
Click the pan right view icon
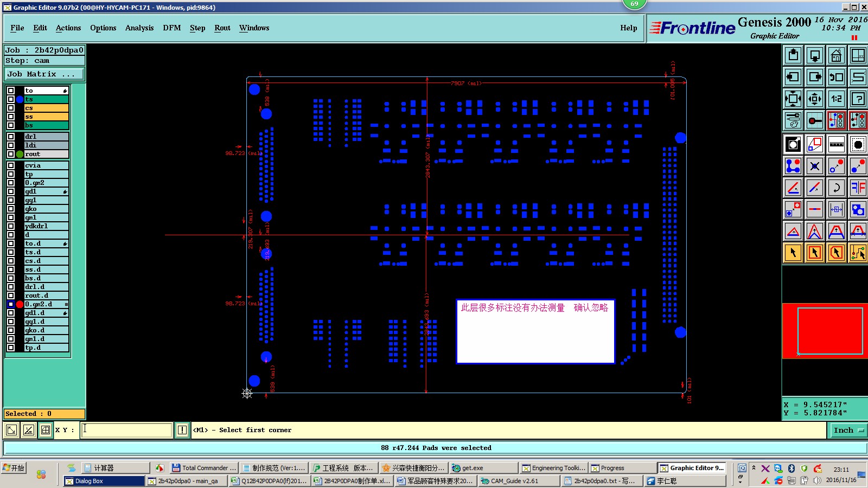coord(815,77)
